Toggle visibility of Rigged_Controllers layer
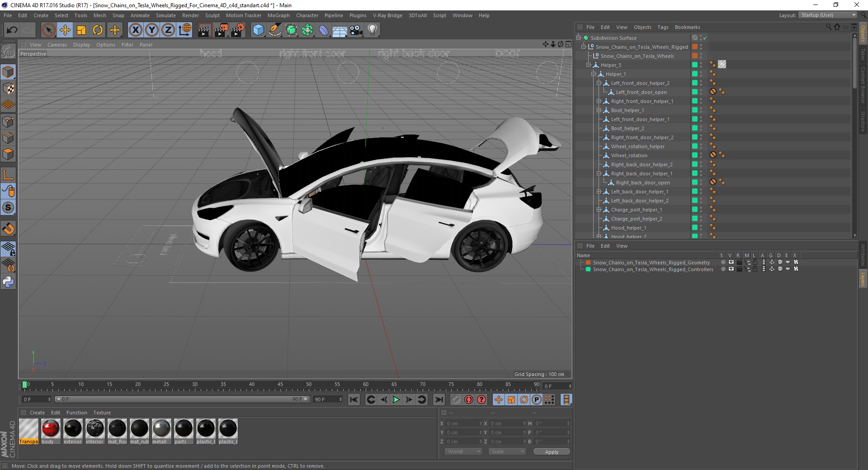This screenshot has height=470, width=868. [x=731, y=269]
